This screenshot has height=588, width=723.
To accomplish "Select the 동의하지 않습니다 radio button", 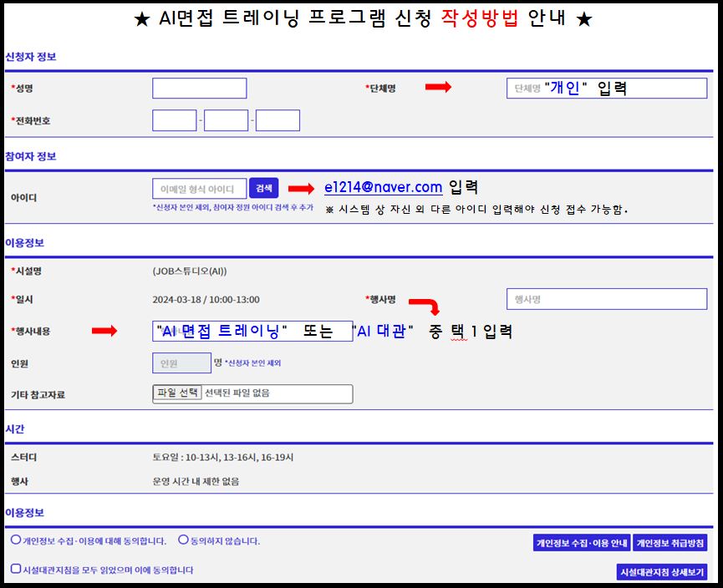I will point(183,540).
